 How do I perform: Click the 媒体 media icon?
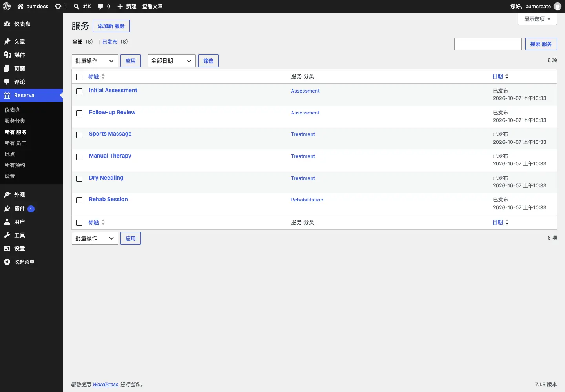point(7,55)
